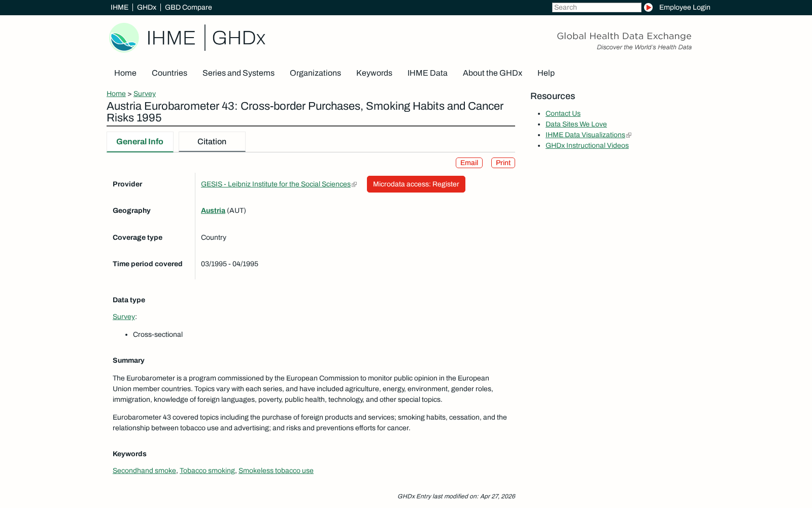Open IHME Data Visualizations link

click(x=585, y=135)
